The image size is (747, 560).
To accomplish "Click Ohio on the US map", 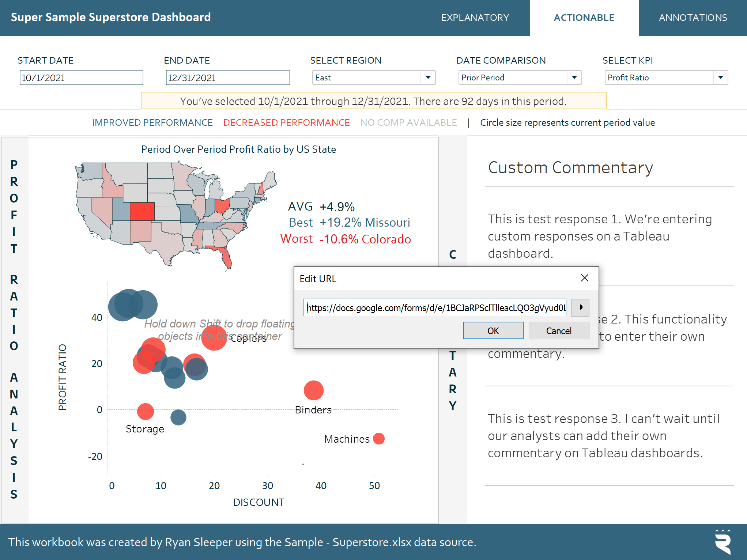I will (222, 206).
